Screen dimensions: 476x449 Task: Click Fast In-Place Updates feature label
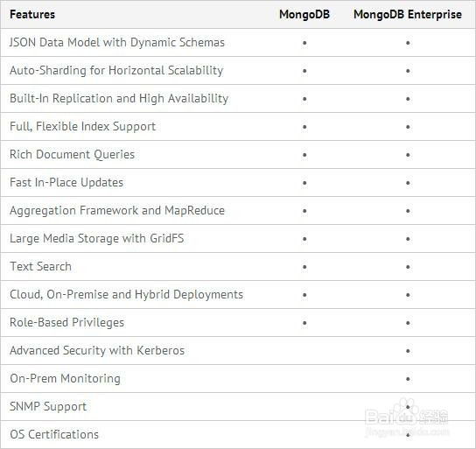point(66,182)
